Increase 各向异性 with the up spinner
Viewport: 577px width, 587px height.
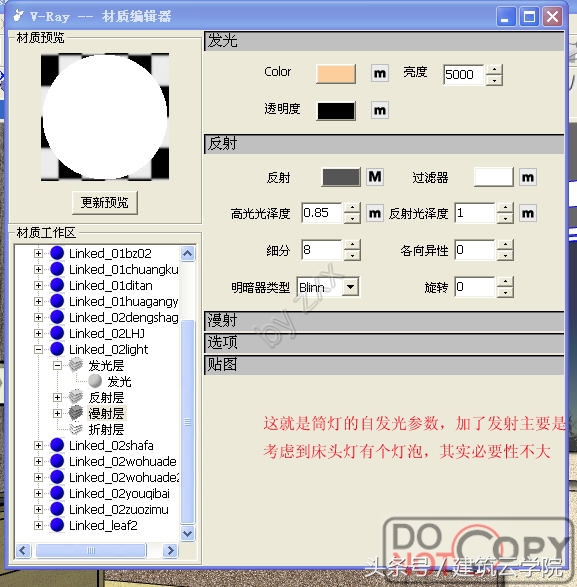pos(505,245)
